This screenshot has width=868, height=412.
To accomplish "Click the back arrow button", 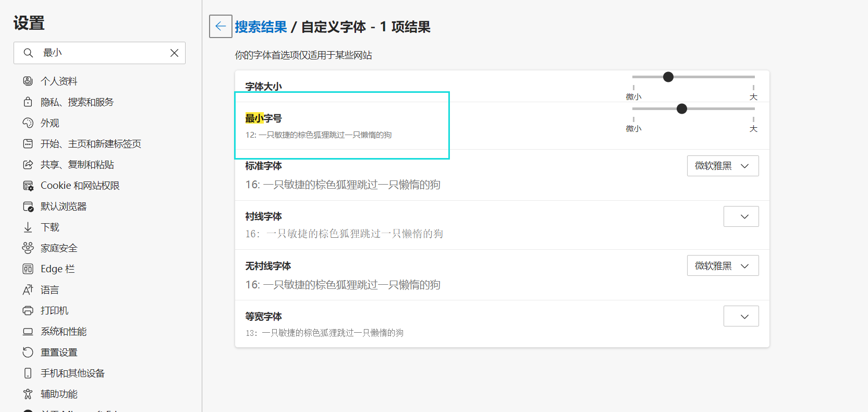I will point(221,26).
